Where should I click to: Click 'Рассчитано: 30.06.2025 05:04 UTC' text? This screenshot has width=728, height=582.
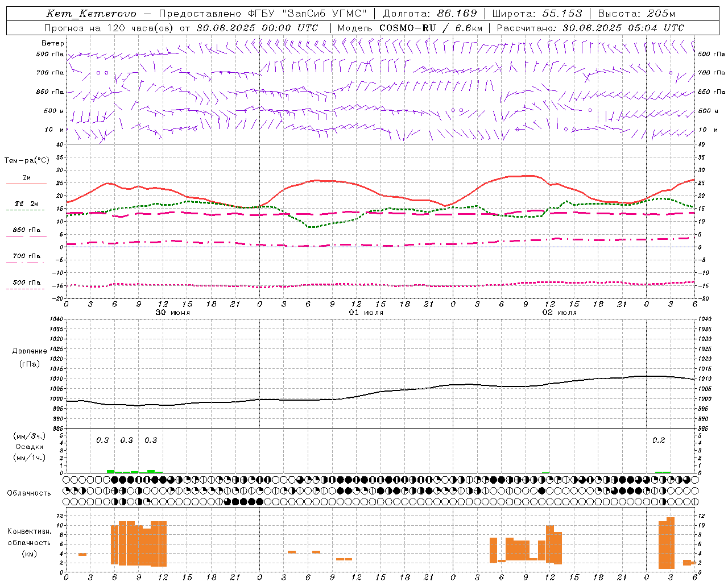coord(590,28)
